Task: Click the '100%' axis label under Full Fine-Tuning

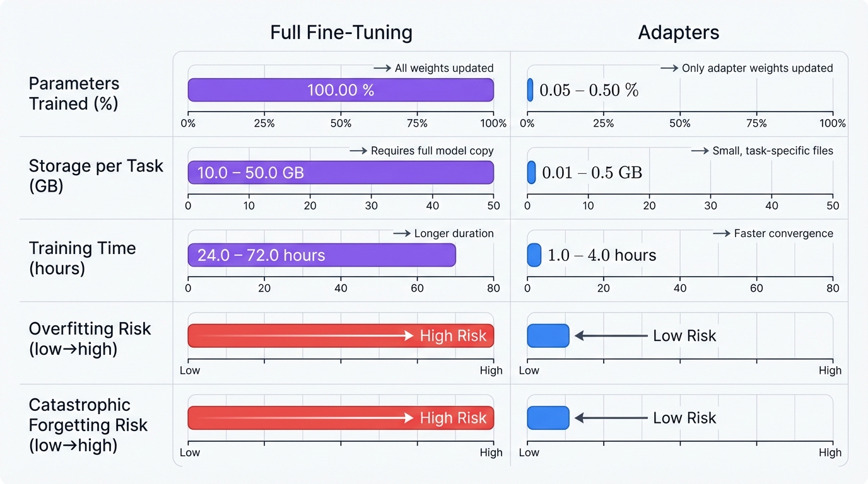Action: (x=494, y=124)
